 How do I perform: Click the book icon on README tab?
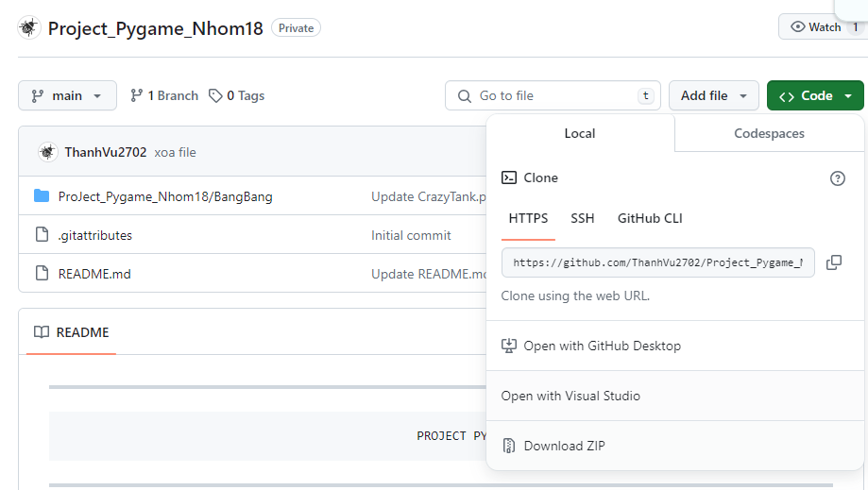click(x=42, y=331)
